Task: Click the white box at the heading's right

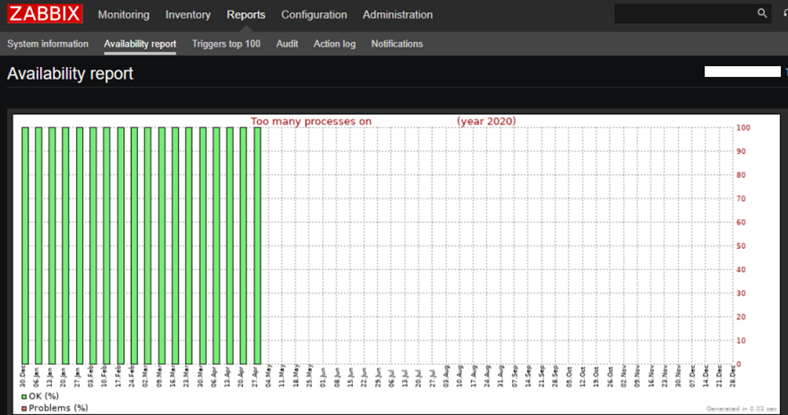Action: pyautogui.click(x=742, y=72)
